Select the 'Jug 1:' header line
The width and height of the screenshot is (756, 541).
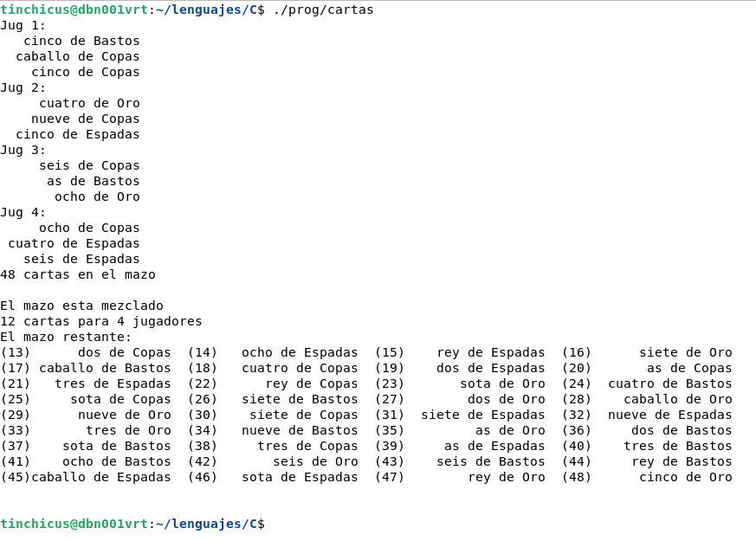[x=23, y=25]
